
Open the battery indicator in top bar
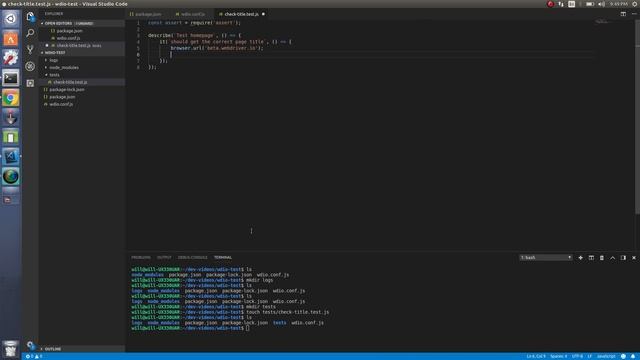(x=590, y=4)
